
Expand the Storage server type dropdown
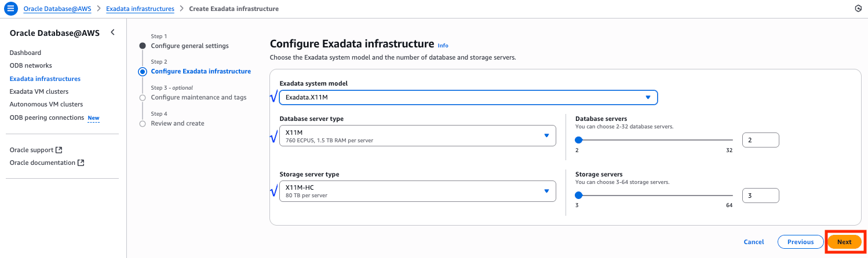(x=417, y=191)
